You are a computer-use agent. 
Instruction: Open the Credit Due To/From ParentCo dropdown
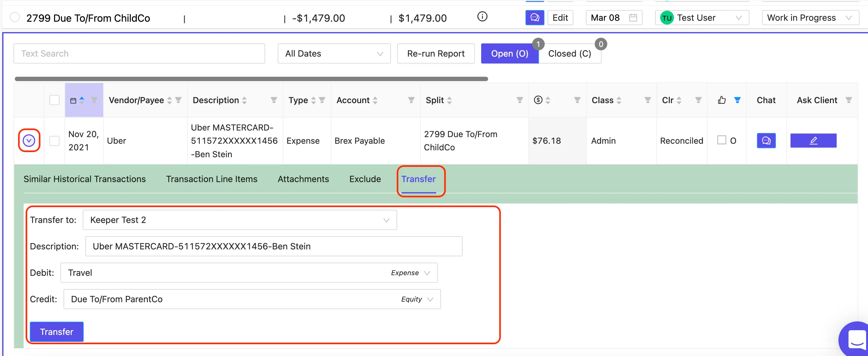click(x=252, y=299)
